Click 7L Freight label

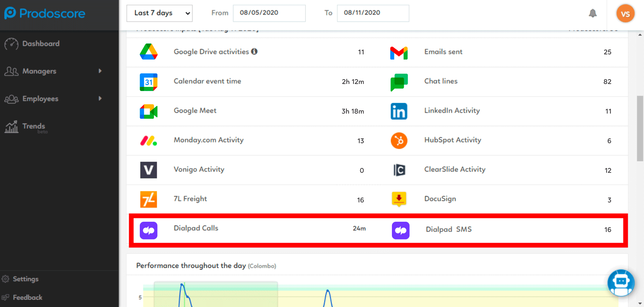[190, 199]
